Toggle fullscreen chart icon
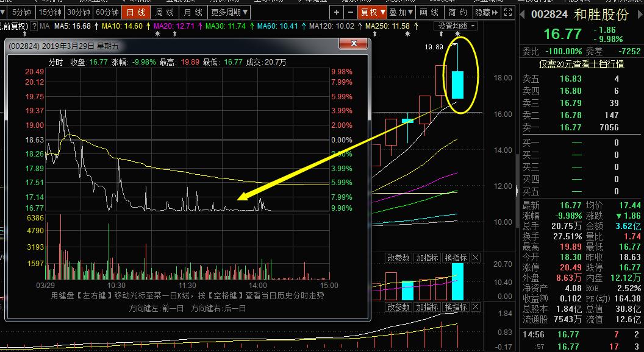The height and width of the screenshot is (352, 644). point(508,12)
